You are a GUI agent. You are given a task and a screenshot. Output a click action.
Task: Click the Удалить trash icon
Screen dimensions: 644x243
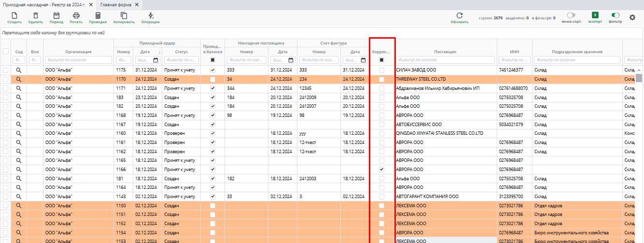point(36,16)
